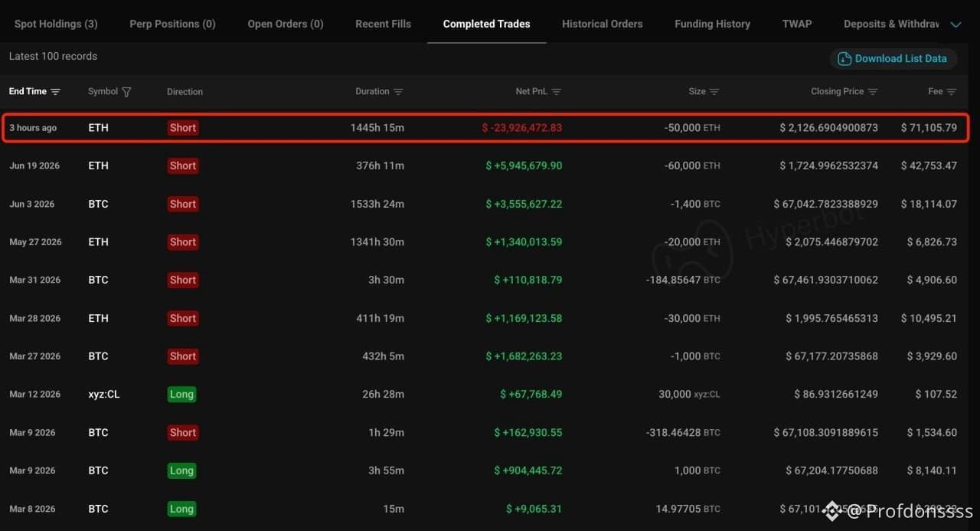Image resolution: width=980 pixels, height=531 pixels.
Task: Click the +1,682,263.23 net PnL value
Action: click(524, 356)
